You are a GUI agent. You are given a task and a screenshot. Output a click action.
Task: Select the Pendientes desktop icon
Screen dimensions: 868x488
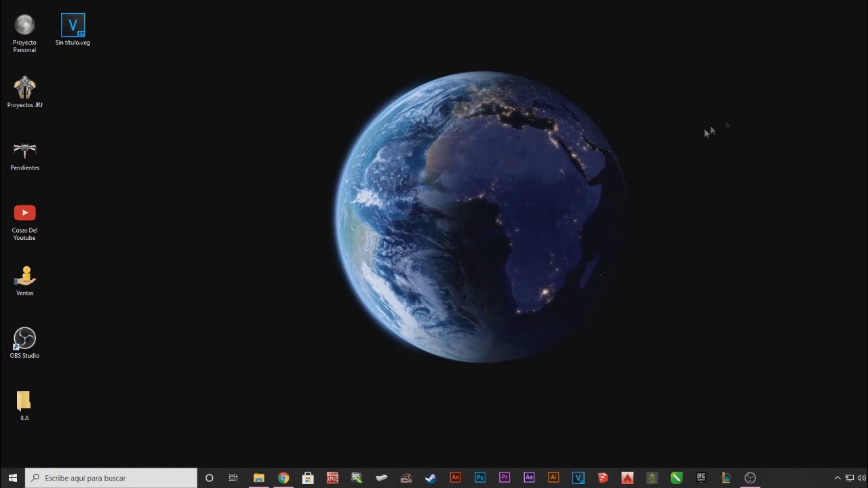click(x=24, y=155)
